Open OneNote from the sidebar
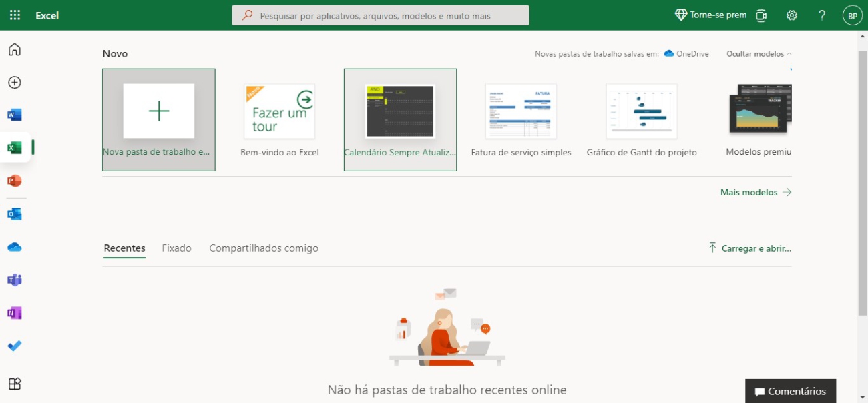This screenshot has height=403, width=868. (15, 313)
